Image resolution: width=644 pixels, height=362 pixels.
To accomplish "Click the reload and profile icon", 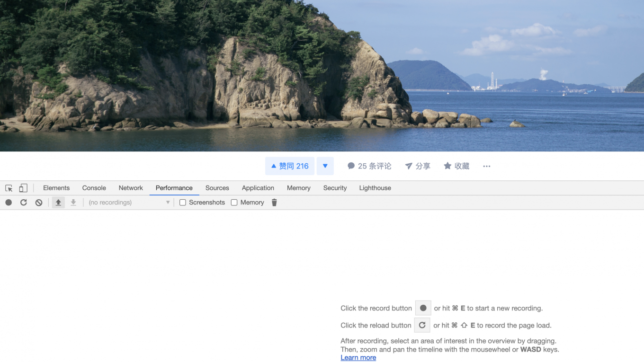I will pos(24,203).
